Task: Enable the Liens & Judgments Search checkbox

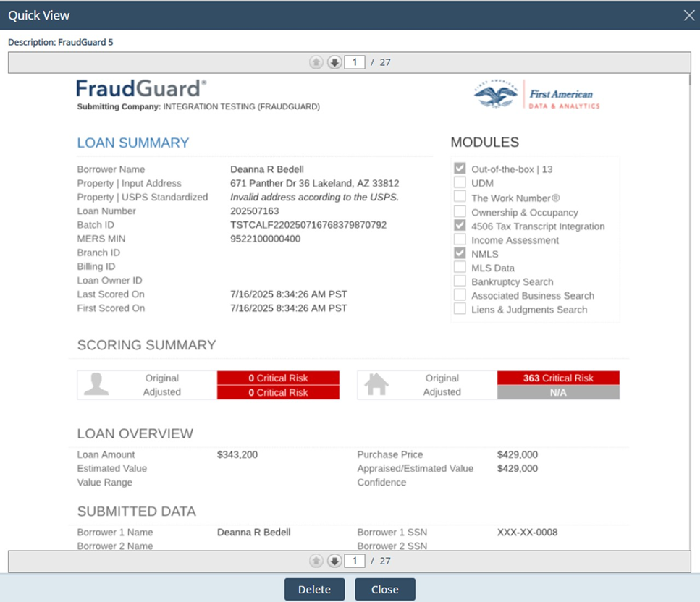Action: pos(460,309)
